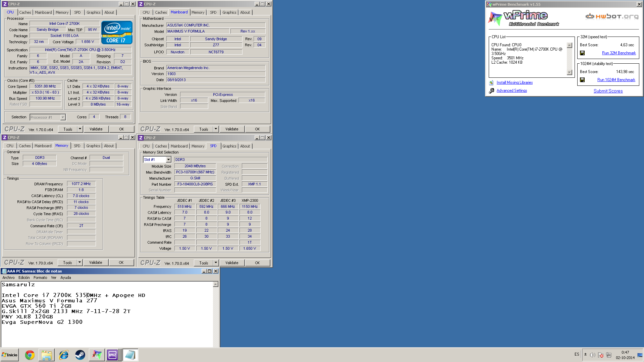The width and height of the screenshot is (644, 362).
Task: Click the Notepad scroll up arrow
Action: (215, 284)
